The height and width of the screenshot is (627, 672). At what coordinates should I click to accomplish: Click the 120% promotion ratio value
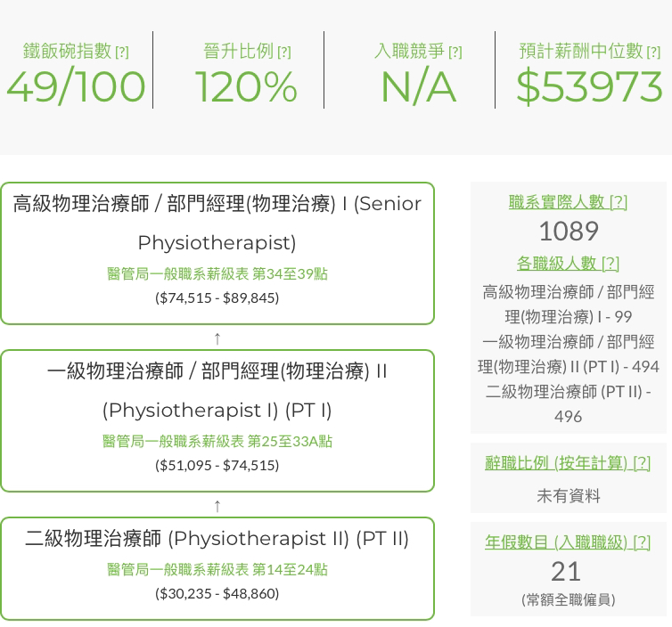[246, 87]
